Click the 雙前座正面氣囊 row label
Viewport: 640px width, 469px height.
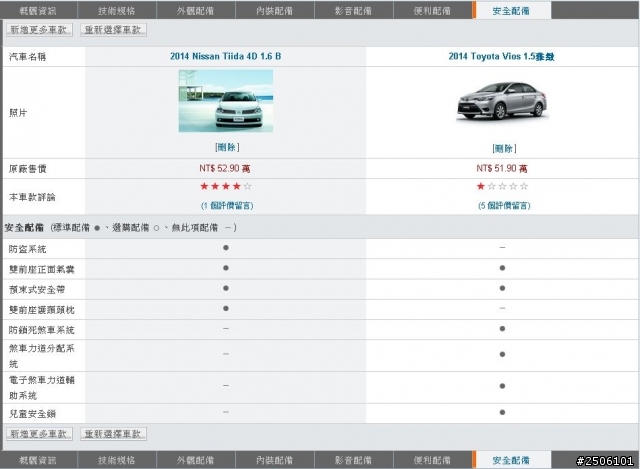tap(42, 269)
